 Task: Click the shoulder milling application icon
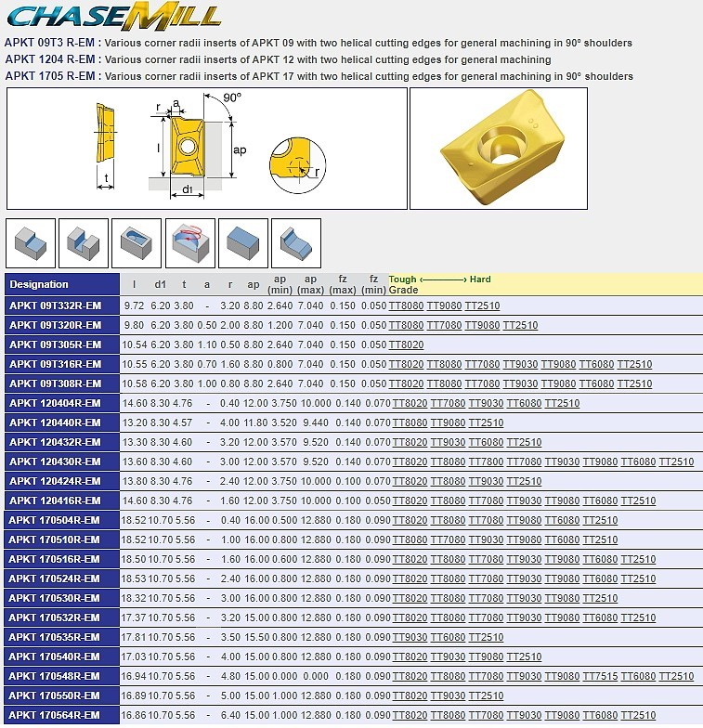coord(31,243)
